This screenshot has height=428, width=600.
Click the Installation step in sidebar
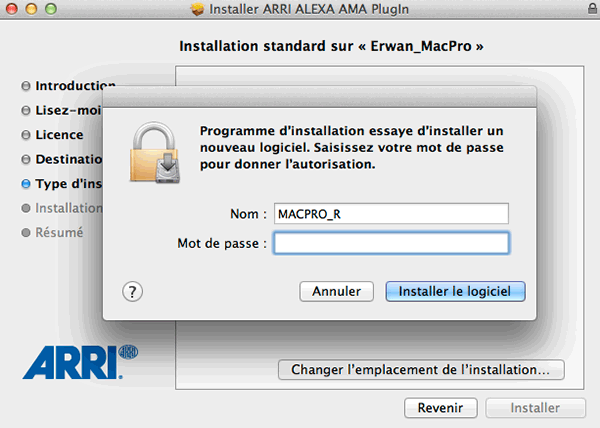tap(69, 208)
